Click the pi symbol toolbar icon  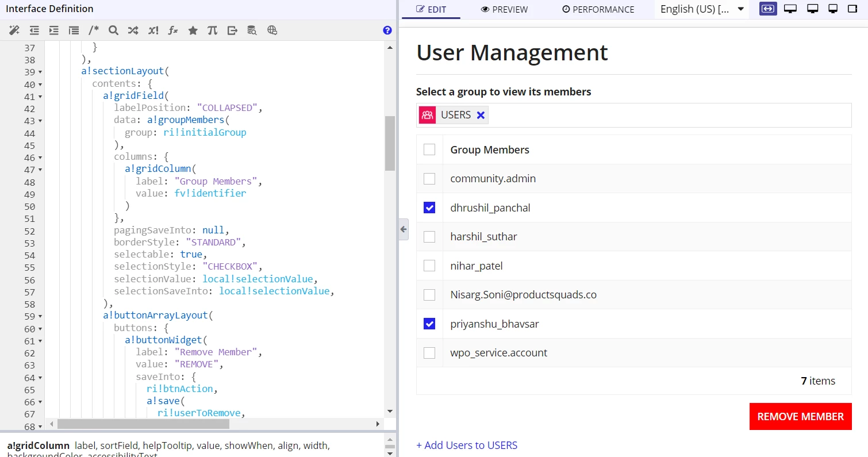[x=212, y=30]
